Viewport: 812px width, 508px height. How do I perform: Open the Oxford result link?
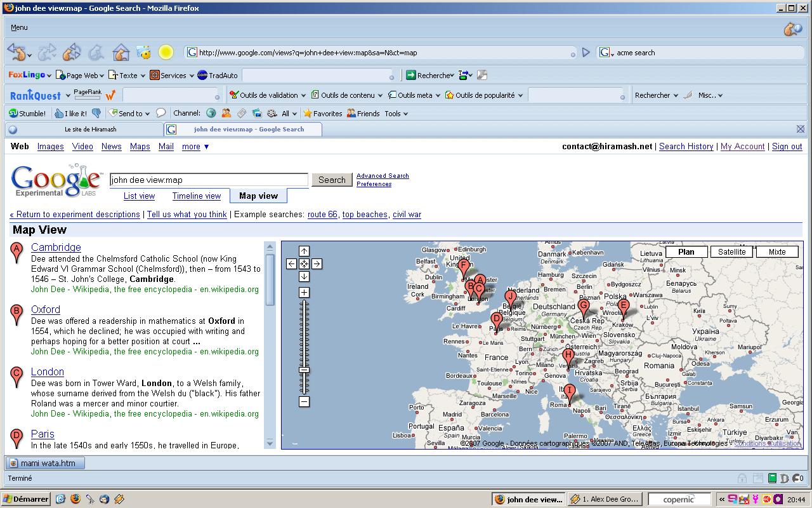pos(46,310)
